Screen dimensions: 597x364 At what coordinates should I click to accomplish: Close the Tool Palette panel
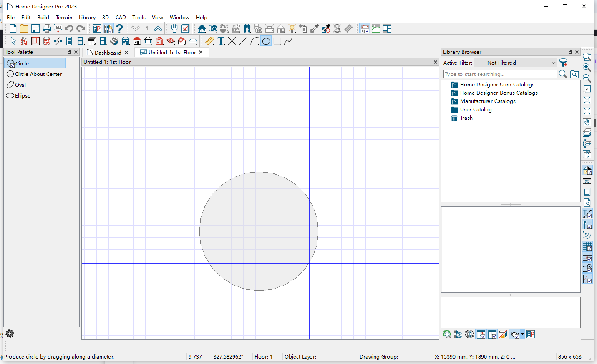[76, 52]
